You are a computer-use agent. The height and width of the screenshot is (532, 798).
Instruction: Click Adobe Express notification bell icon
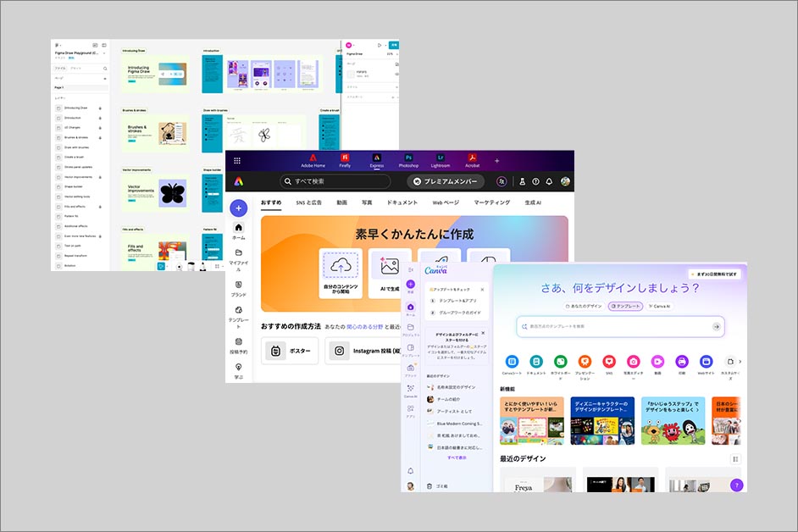tap(548, 181)
